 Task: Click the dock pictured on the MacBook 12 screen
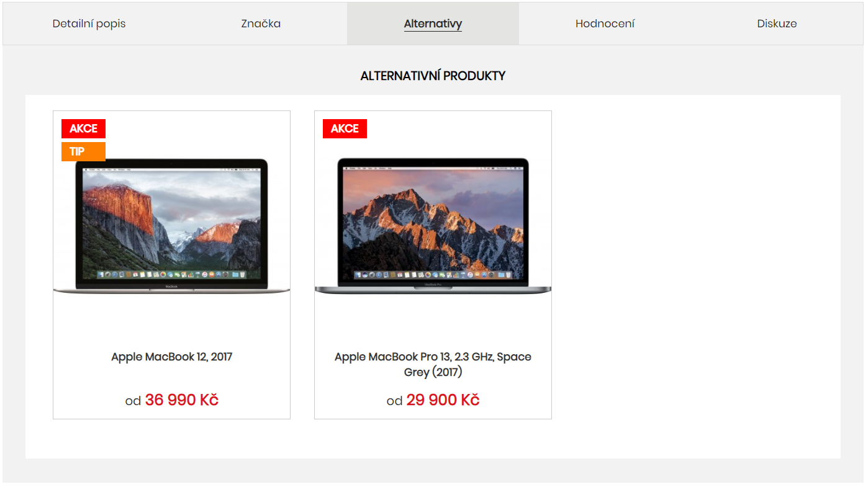click(x=171, y=274)
